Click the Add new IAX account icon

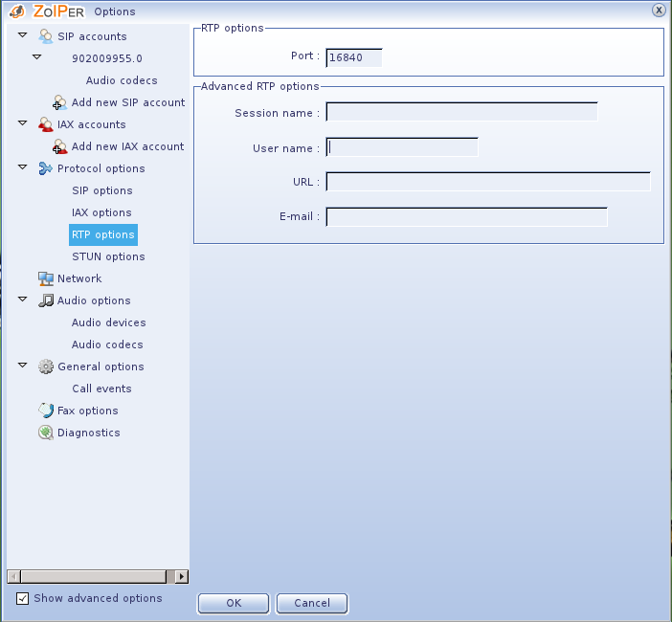point(60,146)
